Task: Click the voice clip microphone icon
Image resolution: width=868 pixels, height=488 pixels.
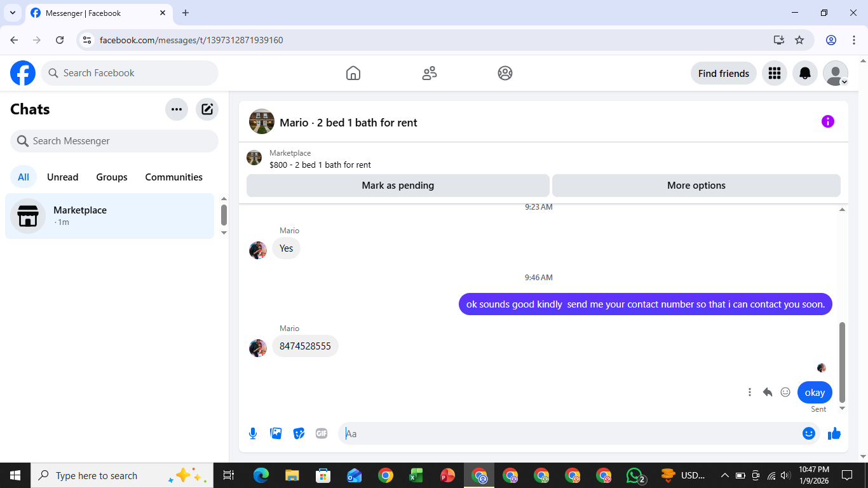Action: tap(253, 433)
